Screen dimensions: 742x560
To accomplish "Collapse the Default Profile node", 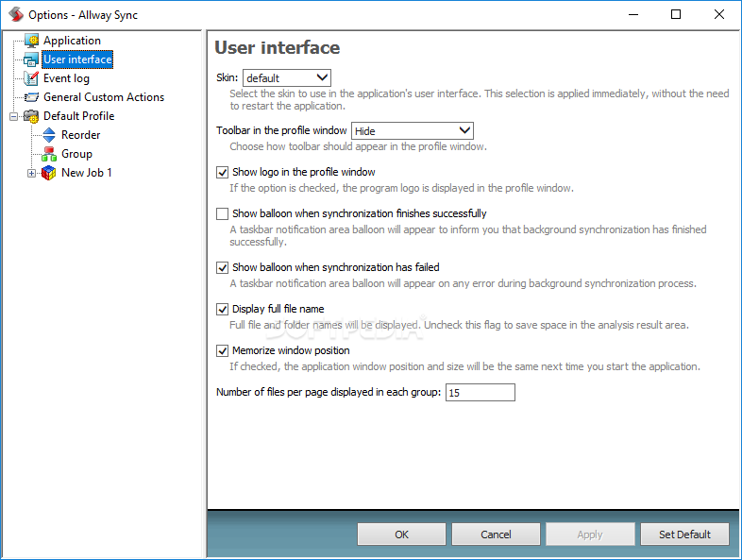I will (x=14, y=116).
